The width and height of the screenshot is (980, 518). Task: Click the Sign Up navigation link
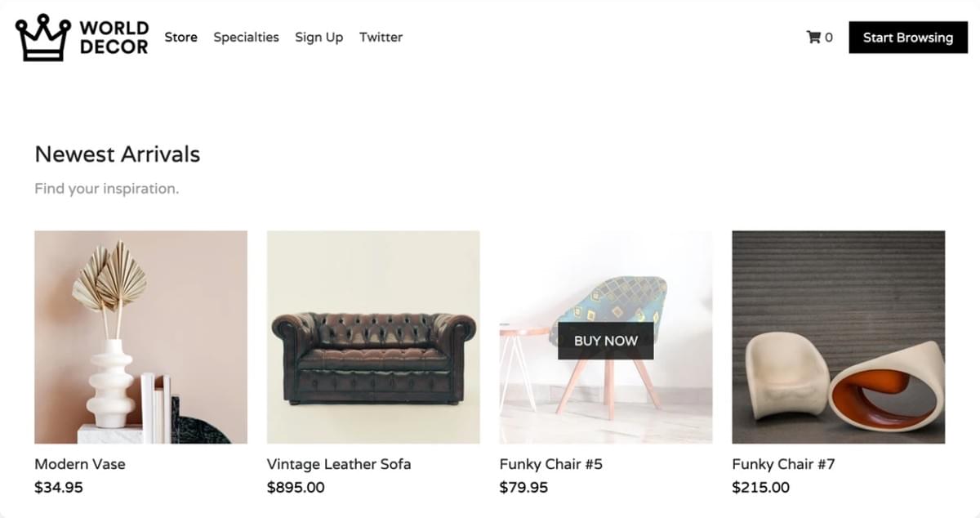coord(318,38)
